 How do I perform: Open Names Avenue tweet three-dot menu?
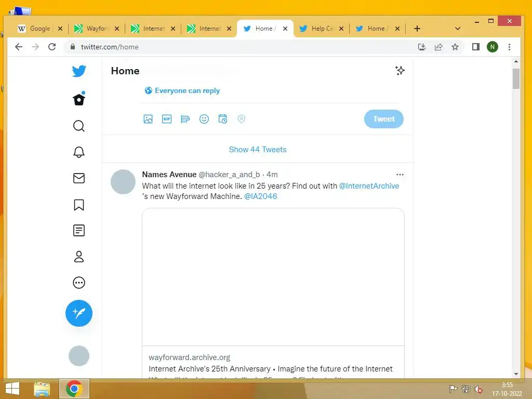click(x=400, y=175)
